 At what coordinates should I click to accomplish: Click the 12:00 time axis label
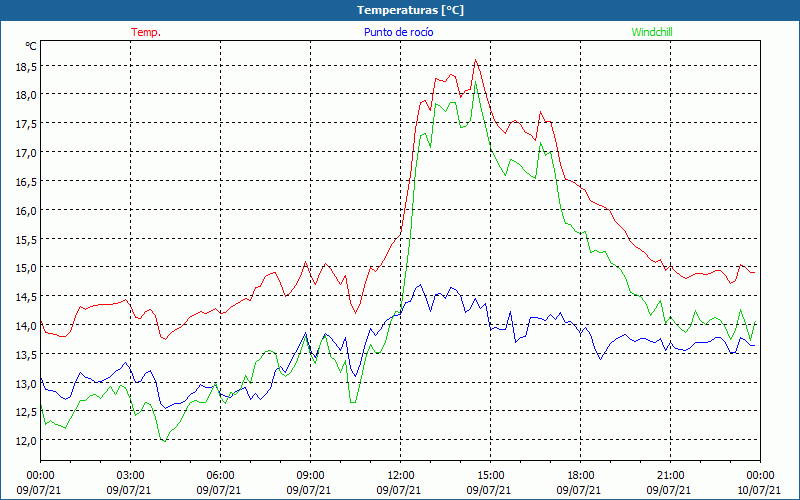coord(401,476)
